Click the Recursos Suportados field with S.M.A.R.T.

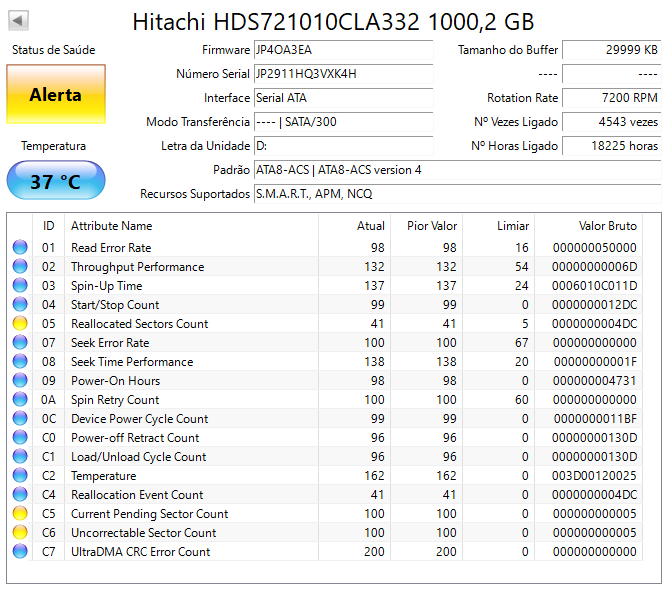(458, 194)
